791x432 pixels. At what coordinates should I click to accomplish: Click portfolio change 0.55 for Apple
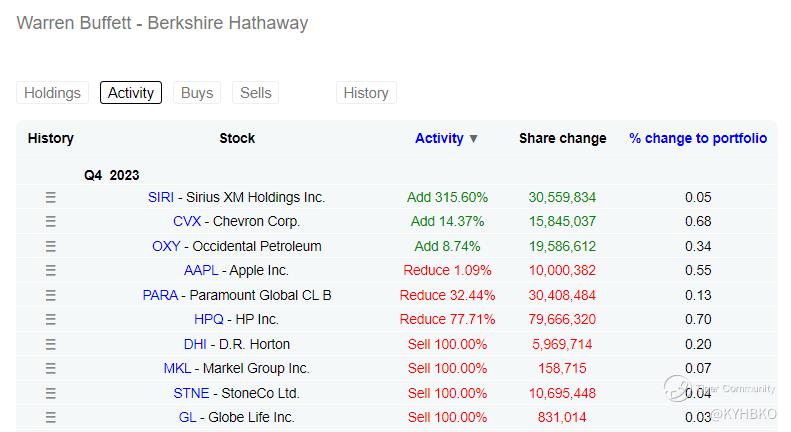coord(698,271)
